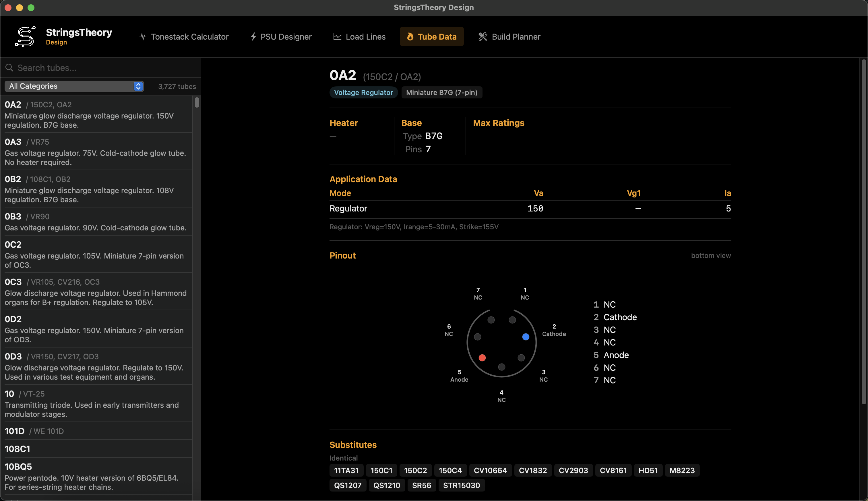The width and height of the screenshot is (868, 501).
Task: Click the Build Planner tools icon
Action: 482,36
